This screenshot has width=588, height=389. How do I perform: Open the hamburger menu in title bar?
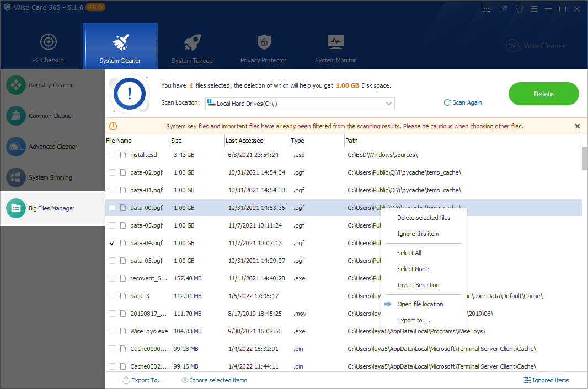[x=534, y=9]
